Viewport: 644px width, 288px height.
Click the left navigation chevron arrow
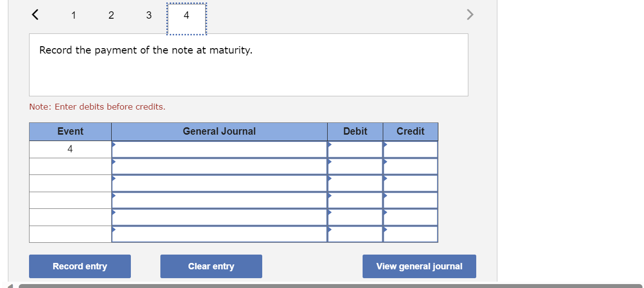coord(34,14)
